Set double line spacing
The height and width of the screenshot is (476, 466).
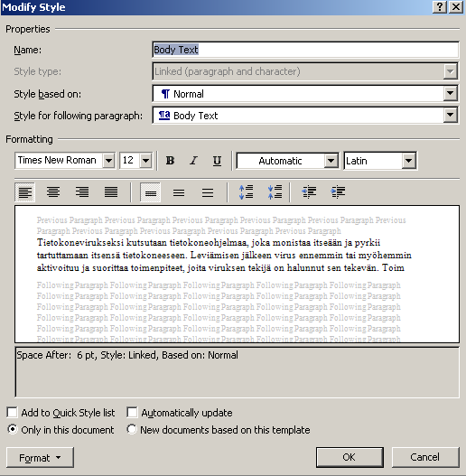[x=208, y=192]
